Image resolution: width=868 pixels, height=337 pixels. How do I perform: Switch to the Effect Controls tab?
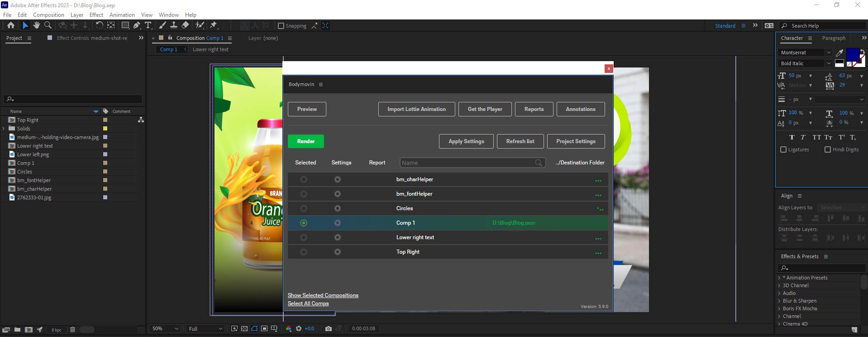coord(92,38)
